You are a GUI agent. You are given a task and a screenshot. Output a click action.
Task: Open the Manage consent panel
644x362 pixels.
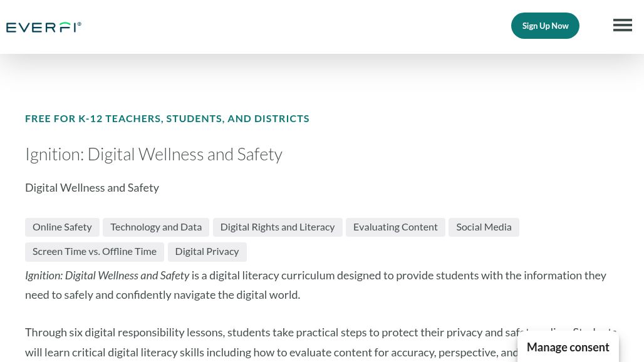point(568,347)
